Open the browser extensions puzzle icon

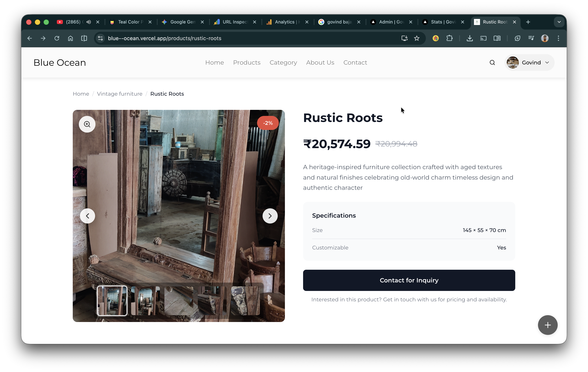tap(449, 38)
